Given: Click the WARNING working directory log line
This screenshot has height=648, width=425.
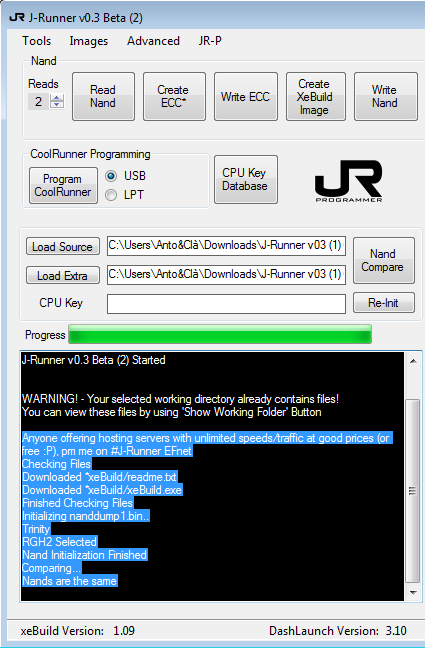Looking at the screenshot, I should [180, 399].
